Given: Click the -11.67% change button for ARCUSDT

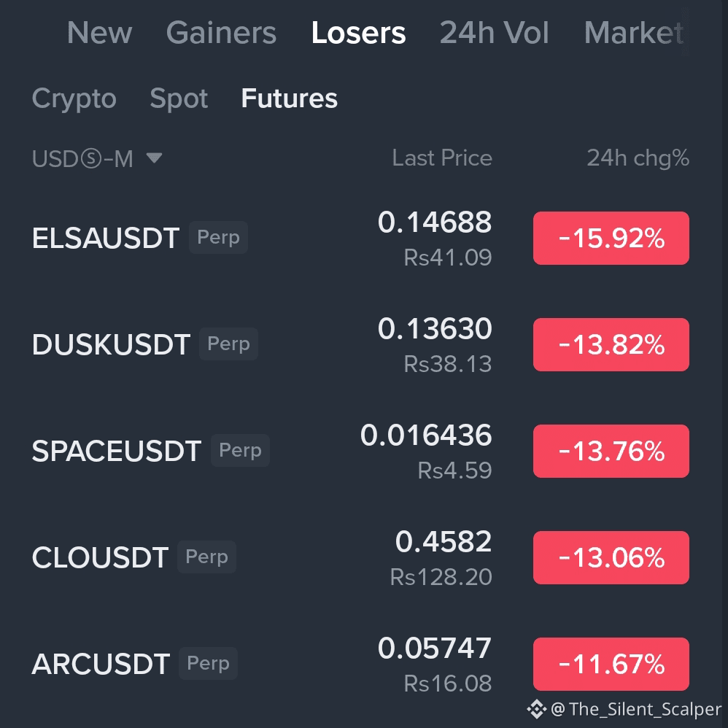Looking at the screenshot, I should pos(611,664).
